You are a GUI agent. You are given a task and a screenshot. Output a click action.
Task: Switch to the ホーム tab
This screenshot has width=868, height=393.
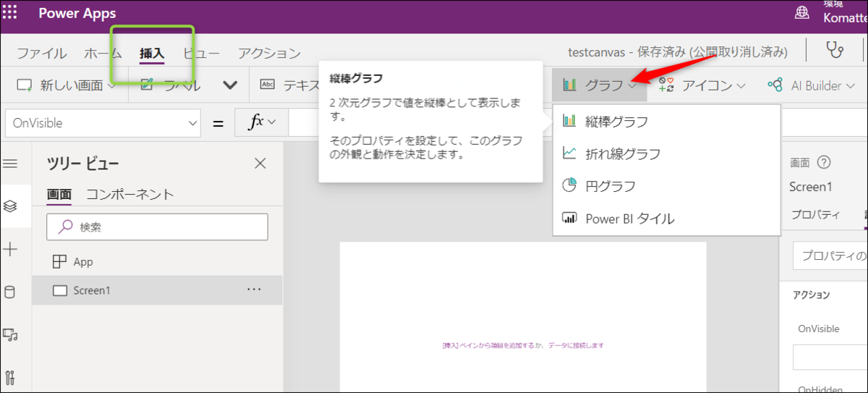coord(103,53)
